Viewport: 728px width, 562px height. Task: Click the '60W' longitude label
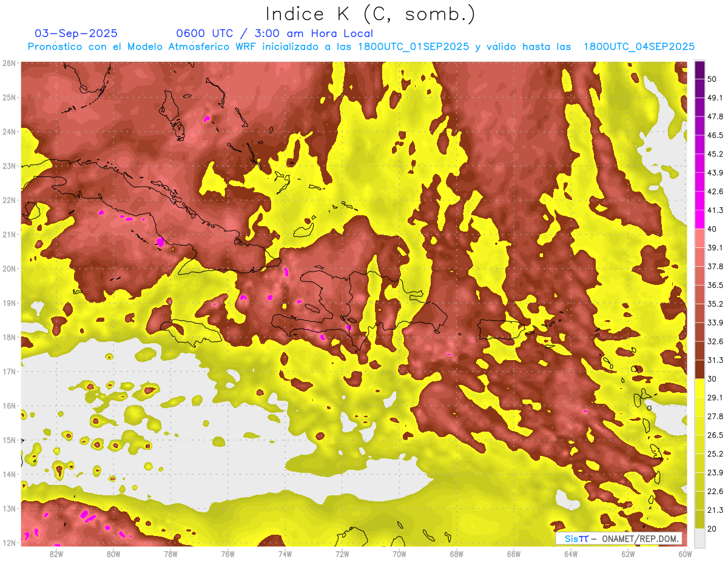point(685,554)
